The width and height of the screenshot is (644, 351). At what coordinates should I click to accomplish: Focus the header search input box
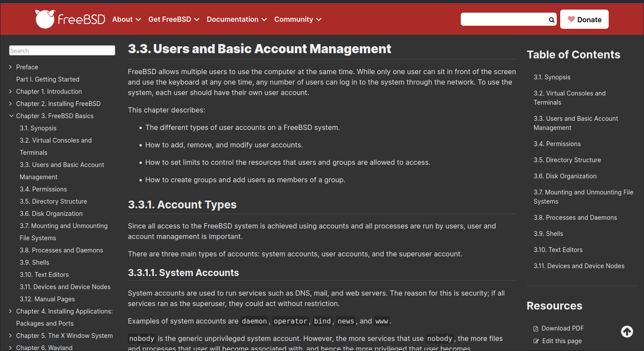tap(504, 20)
